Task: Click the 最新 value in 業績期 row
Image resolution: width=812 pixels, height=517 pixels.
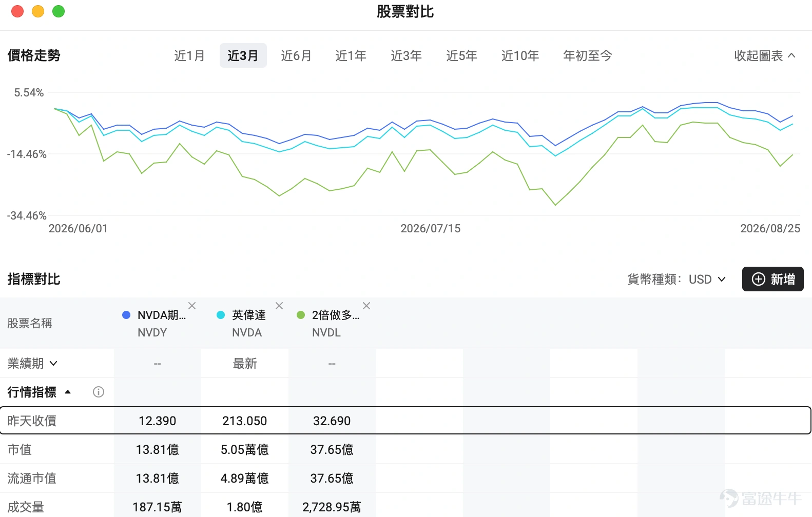Action: tap(245, 364)
